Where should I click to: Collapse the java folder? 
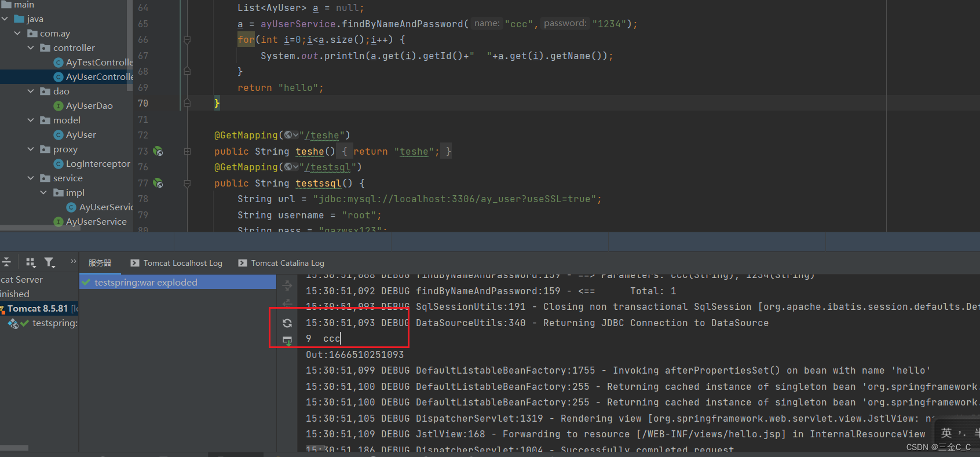click(5, 19)
